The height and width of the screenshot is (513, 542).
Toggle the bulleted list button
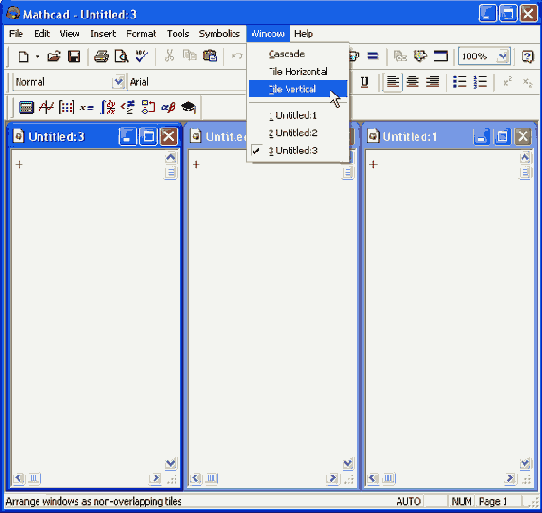point(460,82)
